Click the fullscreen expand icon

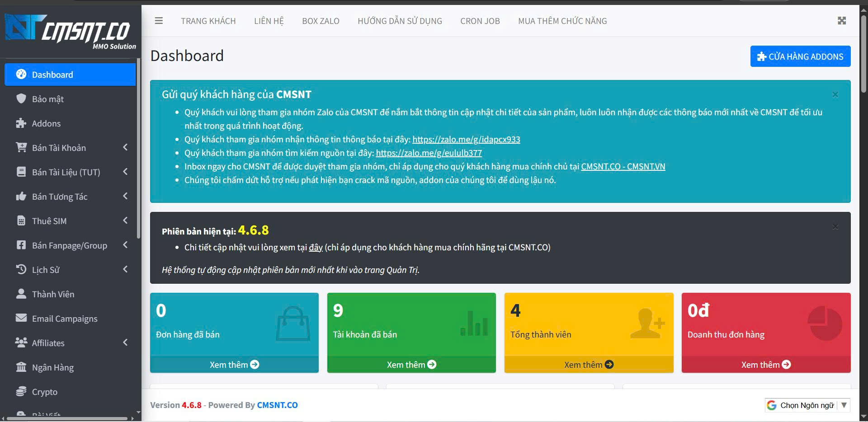click(842, 21)
